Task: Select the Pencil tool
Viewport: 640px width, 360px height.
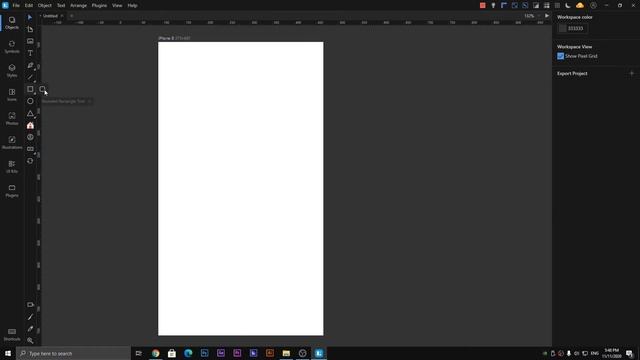Action: pos(30,317)
